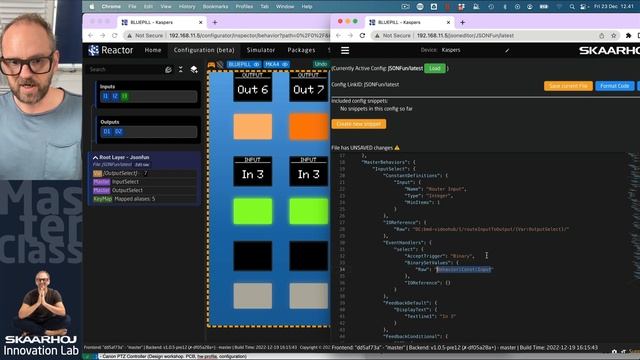This screenshot has height=360, width=640.
Task: Click the Out 7 display tile
Action: pyautogui.click(x=309, y=87)
